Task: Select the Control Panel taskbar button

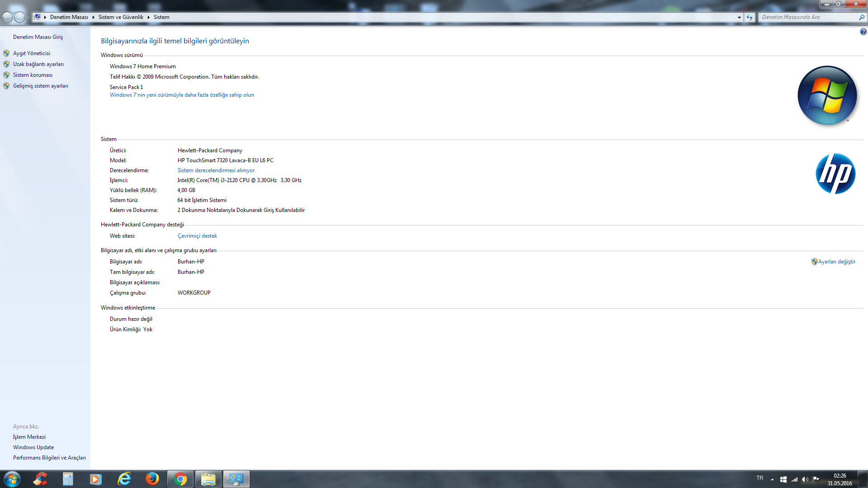Action: click(236, 479)
